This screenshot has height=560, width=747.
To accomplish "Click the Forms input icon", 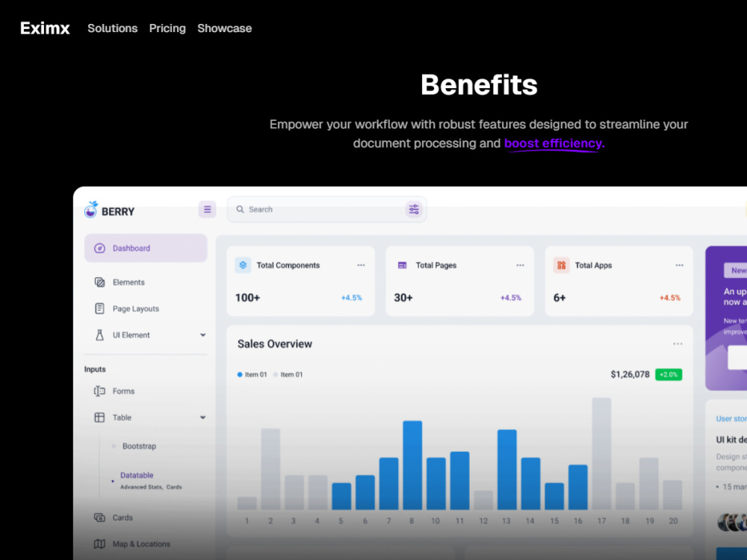I will [99, 391].
